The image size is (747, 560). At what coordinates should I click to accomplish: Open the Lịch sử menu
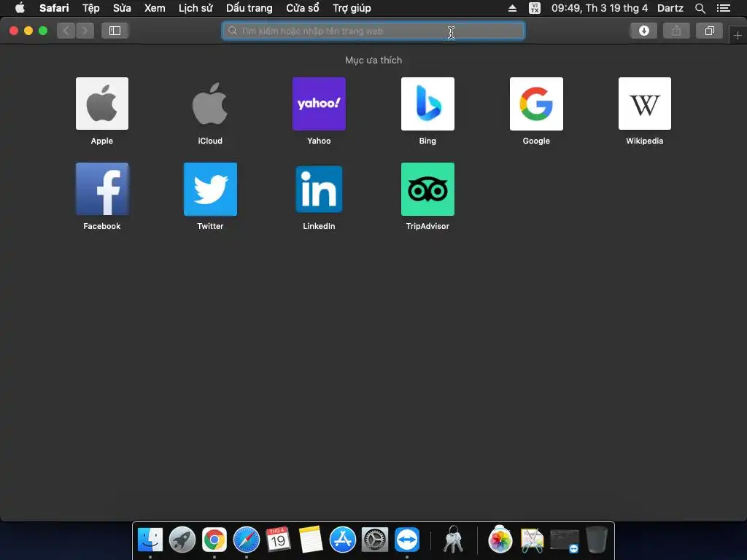[196, 8]
